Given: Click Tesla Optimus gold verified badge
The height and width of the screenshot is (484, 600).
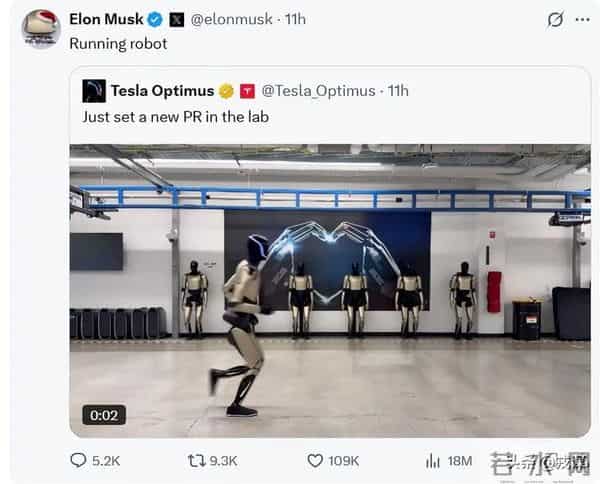Looking at the screenshot, I should click(x=227, y=91).
